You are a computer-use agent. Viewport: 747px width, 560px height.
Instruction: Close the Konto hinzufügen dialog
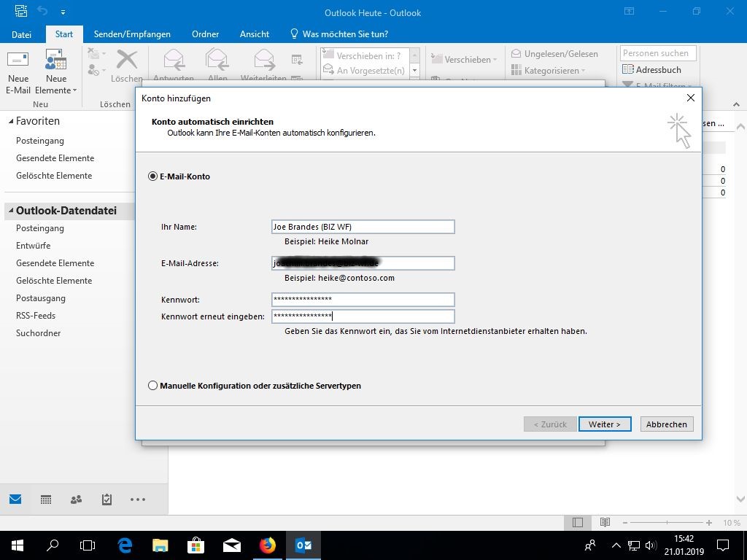690,98
